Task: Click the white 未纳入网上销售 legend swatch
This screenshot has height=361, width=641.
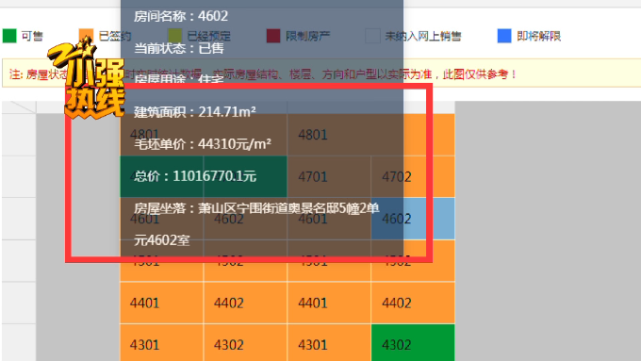Action: pyautogui.click(x=372, y=36)
